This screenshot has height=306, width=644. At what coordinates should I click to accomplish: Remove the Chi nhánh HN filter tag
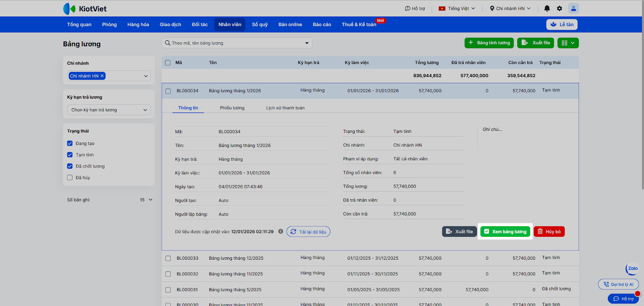pyautogui.click(x=102, y=76)
